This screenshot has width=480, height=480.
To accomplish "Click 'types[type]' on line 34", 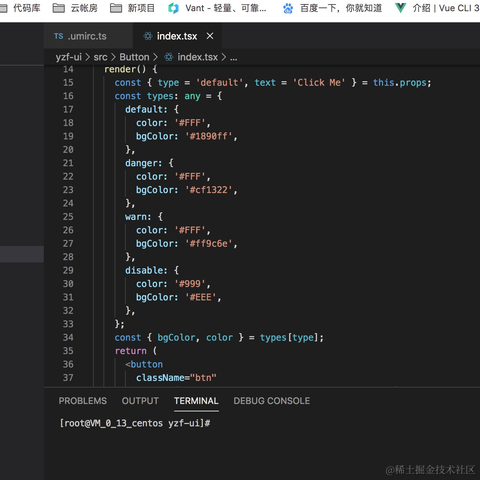I will [x=289, y=338].
